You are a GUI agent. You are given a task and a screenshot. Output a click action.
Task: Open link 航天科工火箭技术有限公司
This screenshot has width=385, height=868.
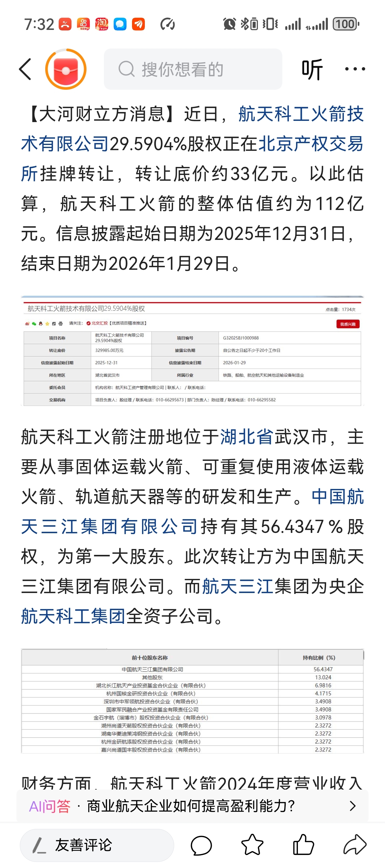tap(193, 129)
